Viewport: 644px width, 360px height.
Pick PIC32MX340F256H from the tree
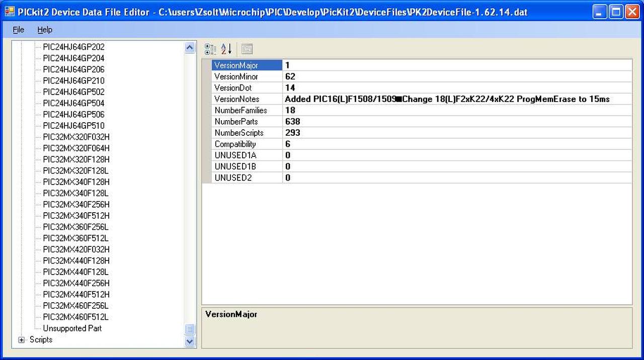pos(76,205)
